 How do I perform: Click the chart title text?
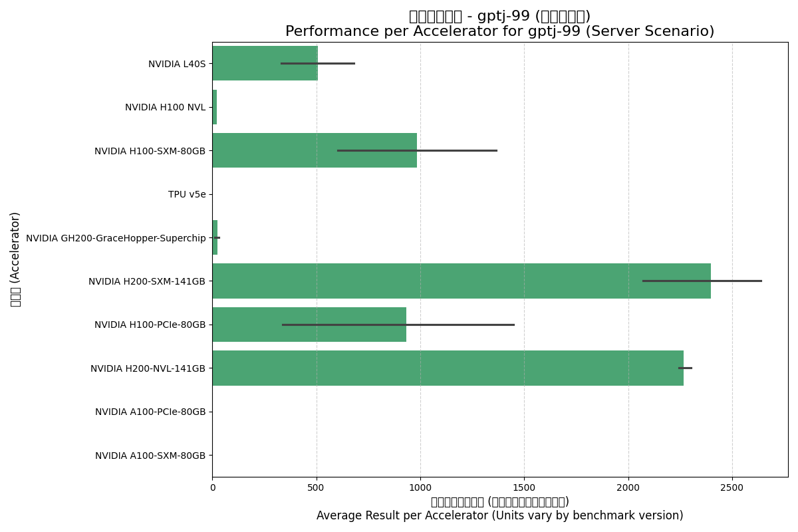[466, 20]
